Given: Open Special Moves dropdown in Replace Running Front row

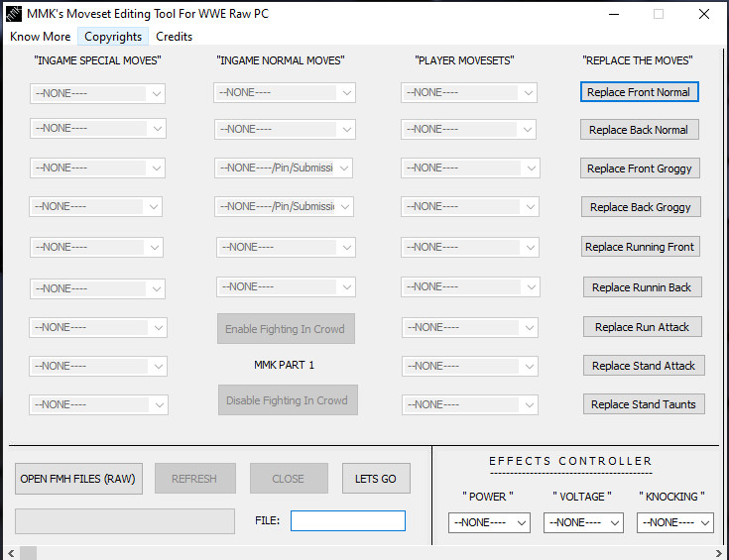Looking at the screenshot, I should pyautogui.click(x=97, y=247).
